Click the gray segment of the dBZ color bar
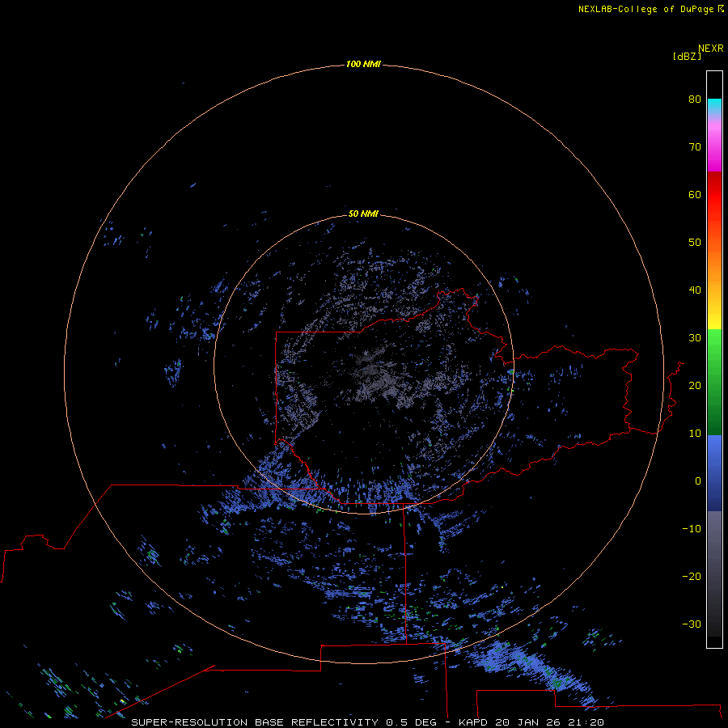 point(714,574)
